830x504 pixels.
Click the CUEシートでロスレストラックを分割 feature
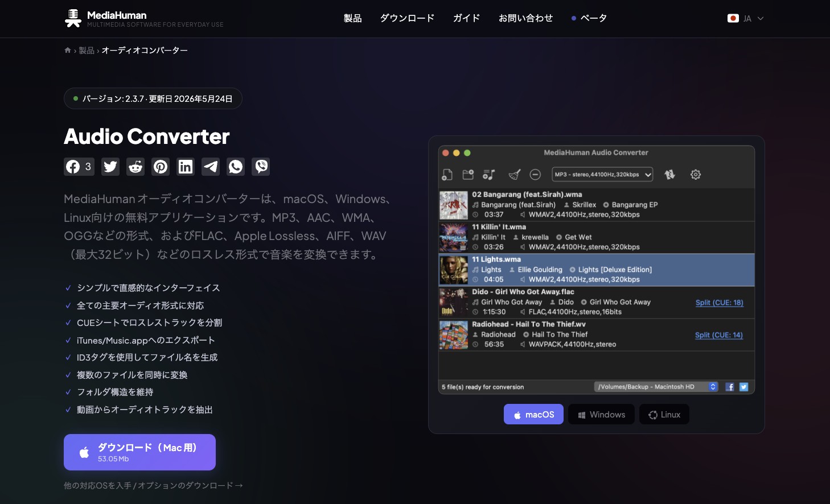click(149, 323)
